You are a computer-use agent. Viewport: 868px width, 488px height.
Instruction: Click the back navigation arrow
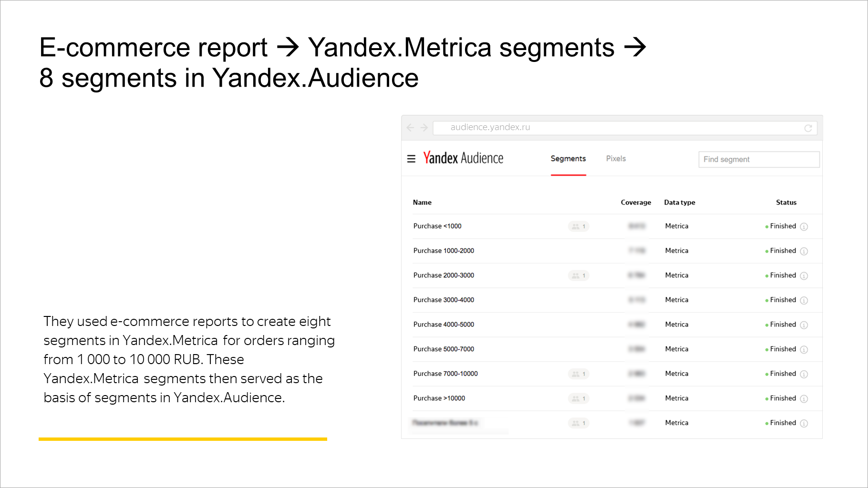tap(410, 128)
